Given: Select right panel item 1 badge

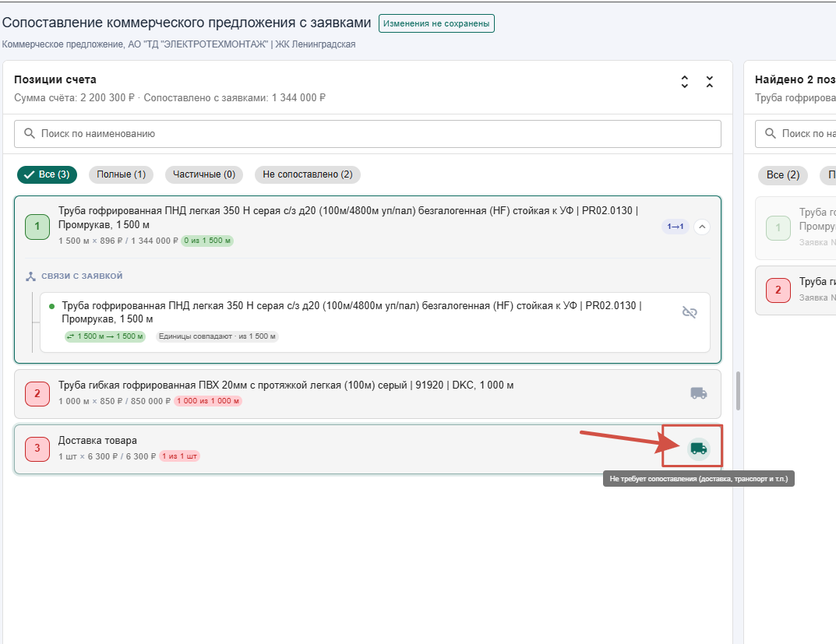Looking at the screenshot, I should click(x=778, y=228).
